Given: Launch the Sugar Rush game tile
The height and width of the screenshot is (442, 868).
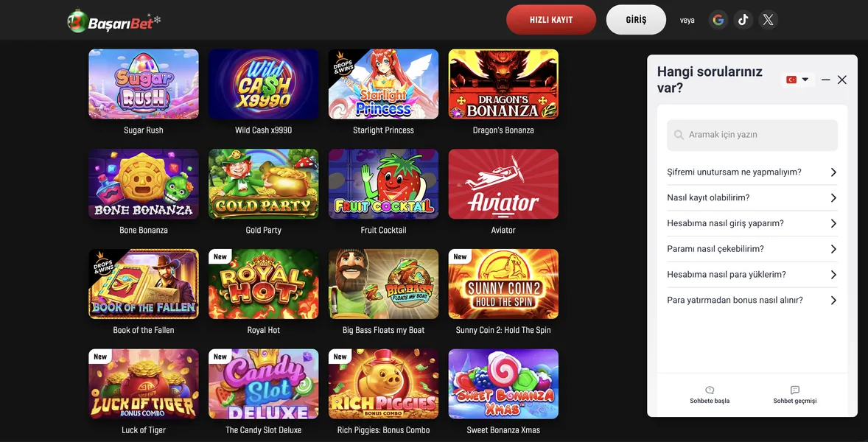Looking at the screenshot, I should click(144, 84).
